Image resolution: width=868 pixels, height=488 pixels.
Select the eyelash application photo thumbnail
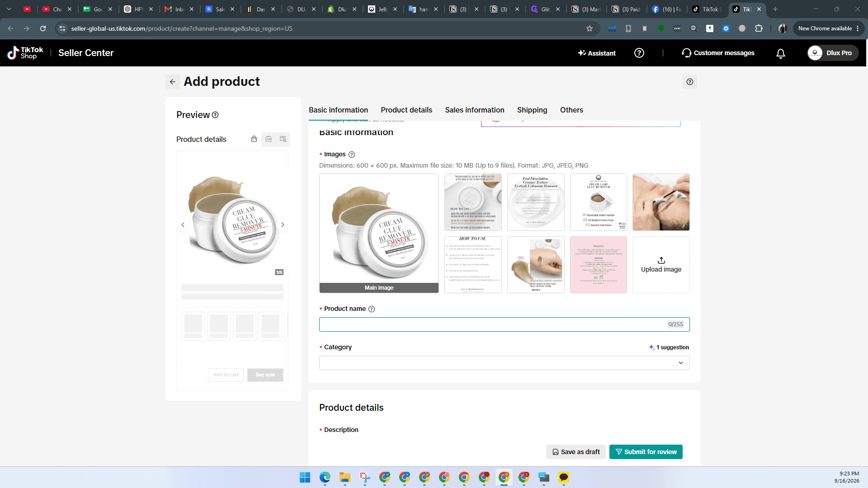(x=661, y=202)
